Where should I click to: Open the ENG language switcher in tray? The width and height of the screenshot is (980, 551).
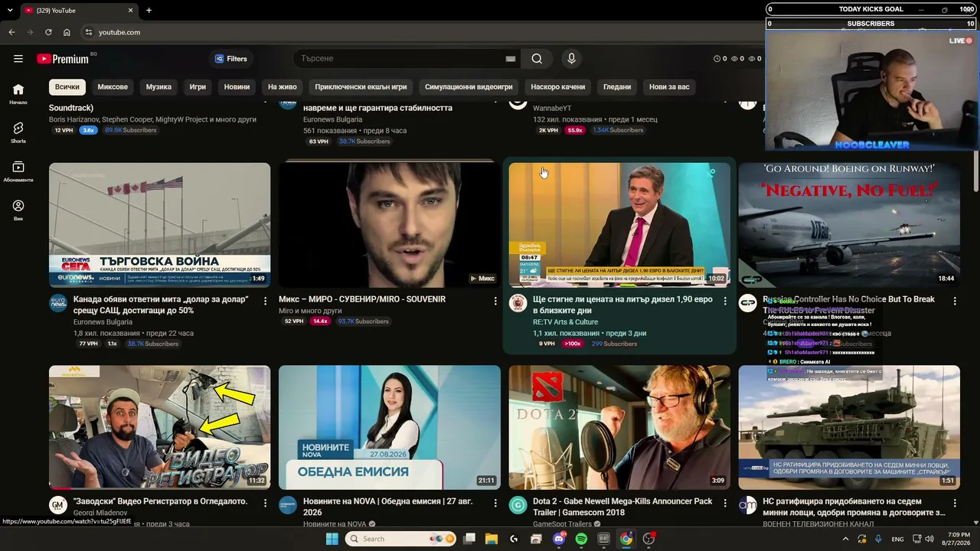(x=897, y=539)
